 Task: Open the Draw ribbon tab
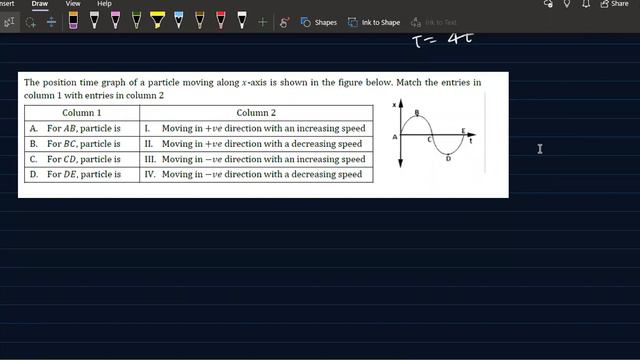click(40, 4)
